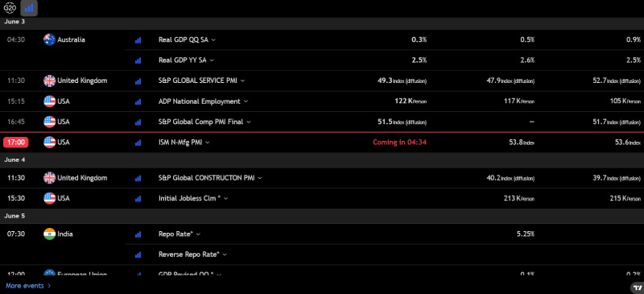This screenshot has height=294, width=644.
Task: Click USA flag in Initial Jobless Clm row
Action: (49, 199)
